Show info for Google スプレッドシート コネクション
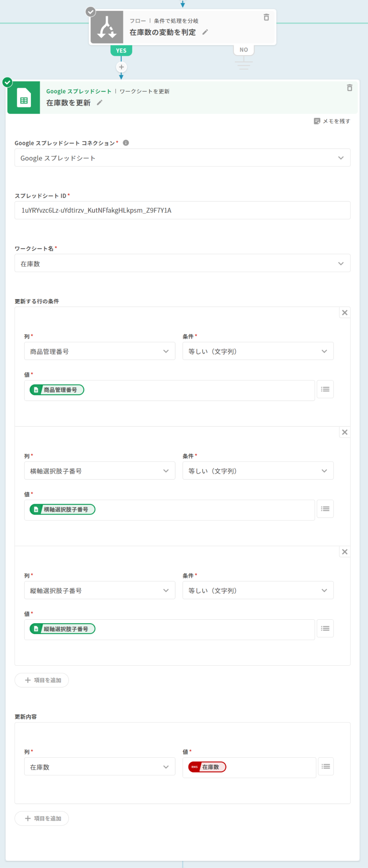The height and width of the screenshot is (868, 368). point(126,143)
